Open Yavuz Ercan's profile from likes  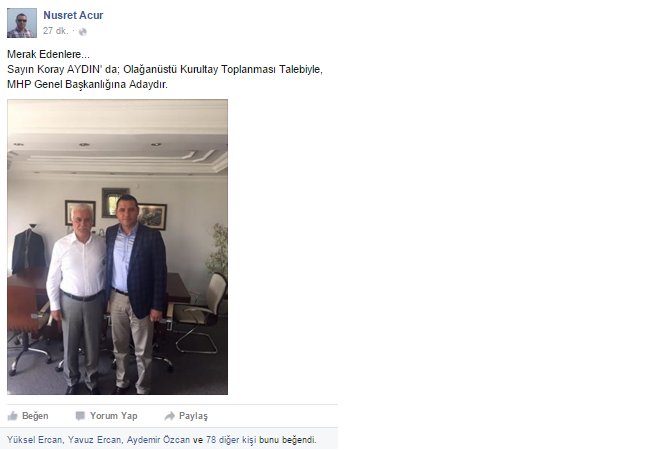pos(94,440)
